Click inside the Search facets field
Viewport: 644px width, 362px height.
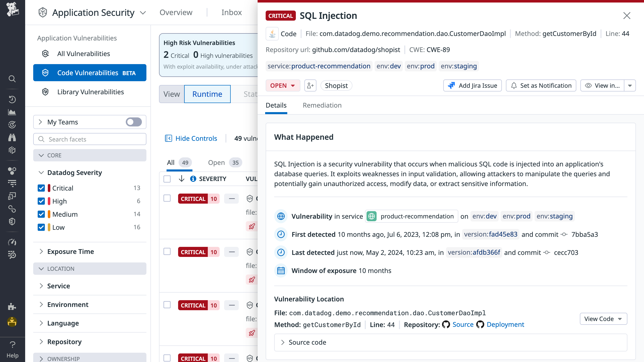tap(90, 139)
